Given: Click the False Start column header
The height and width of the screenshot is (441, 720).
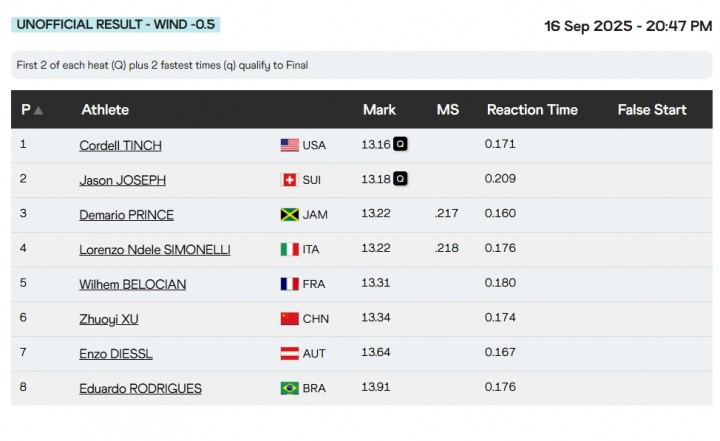Looking at the screenshot, I should (652, 110).
